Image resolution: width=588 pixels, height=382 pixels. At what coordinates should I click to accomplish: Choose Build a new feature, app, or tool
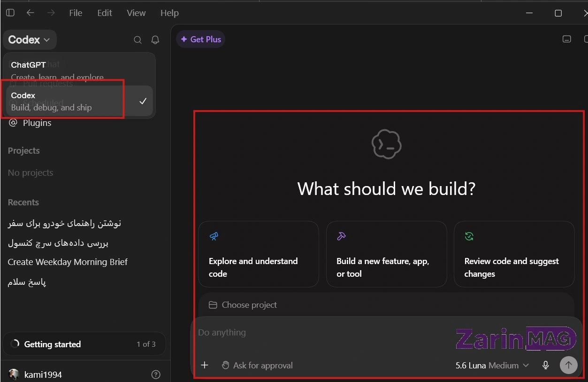coord(386,254)
